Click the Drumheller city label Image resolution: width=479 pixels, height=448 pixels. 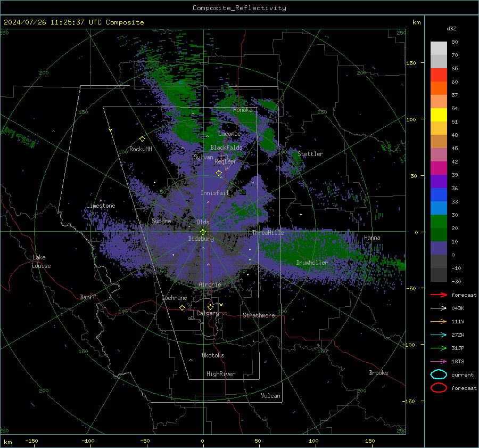(x=312, y=263)
